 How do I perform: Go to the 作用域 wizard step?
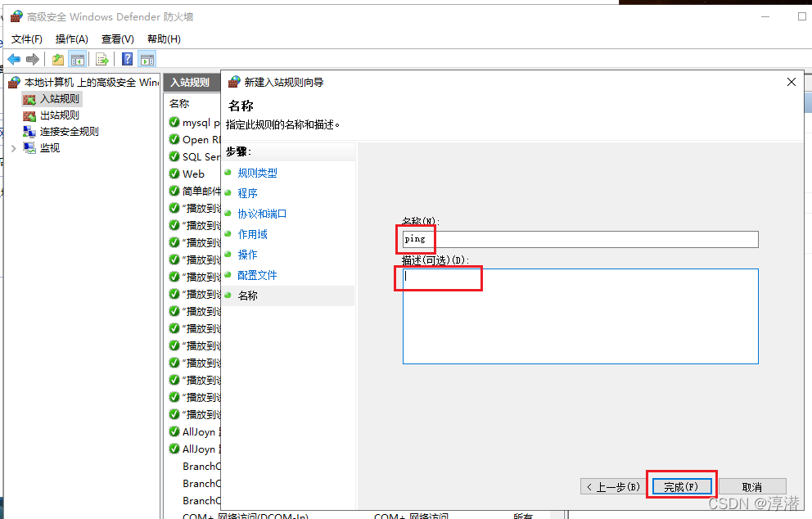pos(252,234)
